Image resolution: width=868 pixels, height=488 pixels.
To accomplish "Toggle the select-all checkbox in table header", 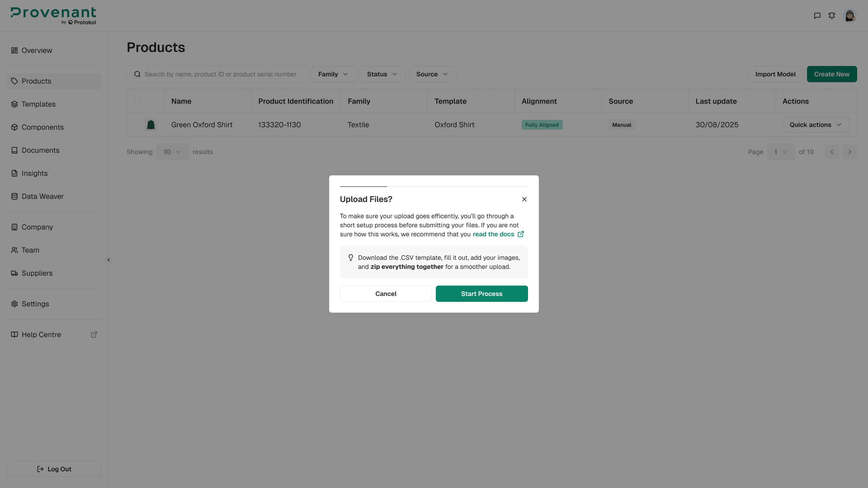I will point(137,101).
